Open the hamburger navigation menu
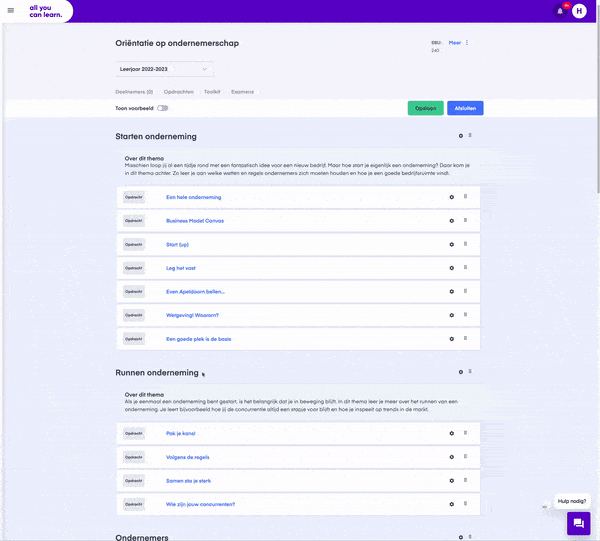 [x=11, y=11]
